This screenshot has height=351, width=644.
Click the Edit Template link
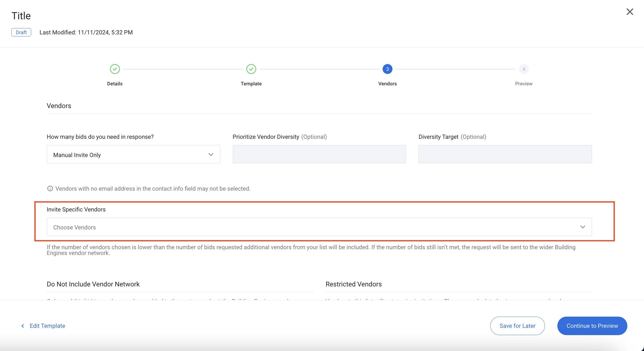coord(47,326)
